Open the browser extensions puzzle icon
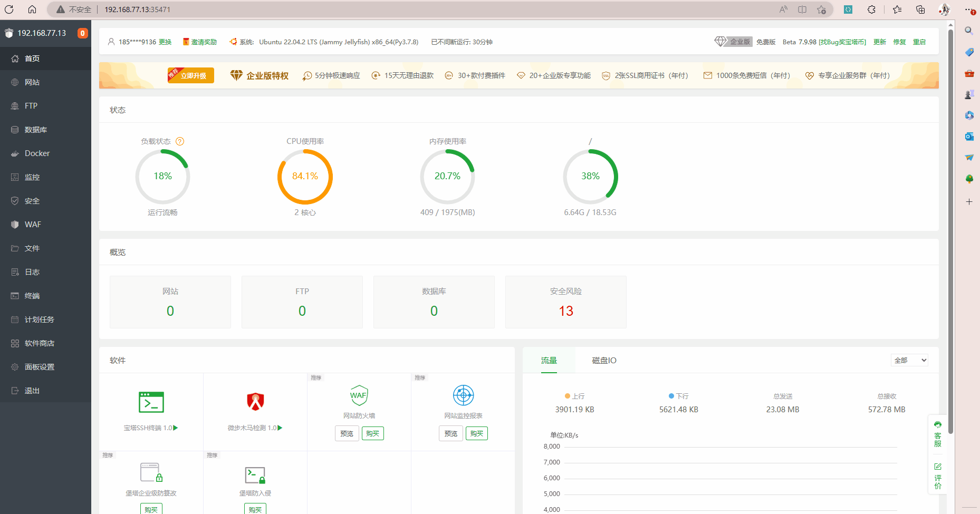This screenshot has width=980, height=514. 871,9
